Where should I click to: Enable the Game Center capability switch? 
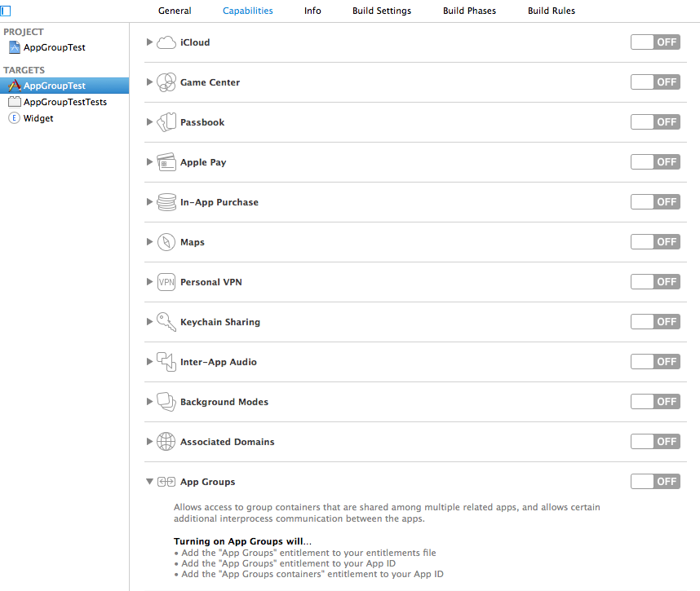(x=655, y=82)
